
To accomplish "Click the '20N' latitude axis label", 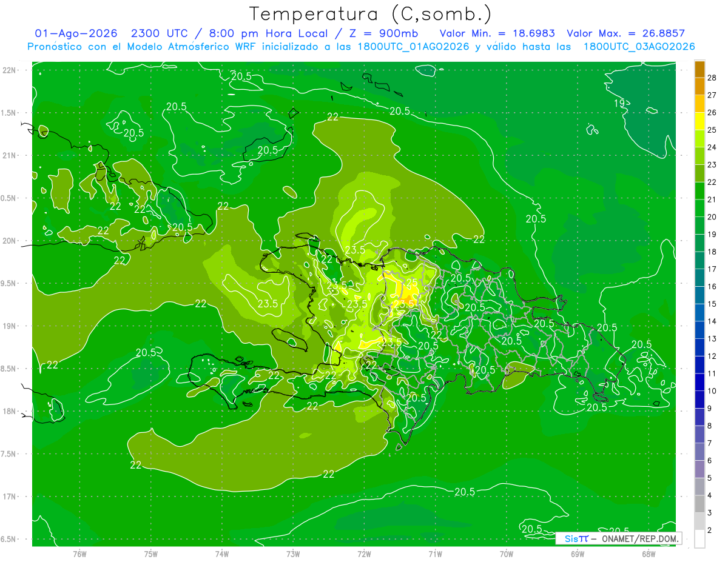I will tap(9, 241).
